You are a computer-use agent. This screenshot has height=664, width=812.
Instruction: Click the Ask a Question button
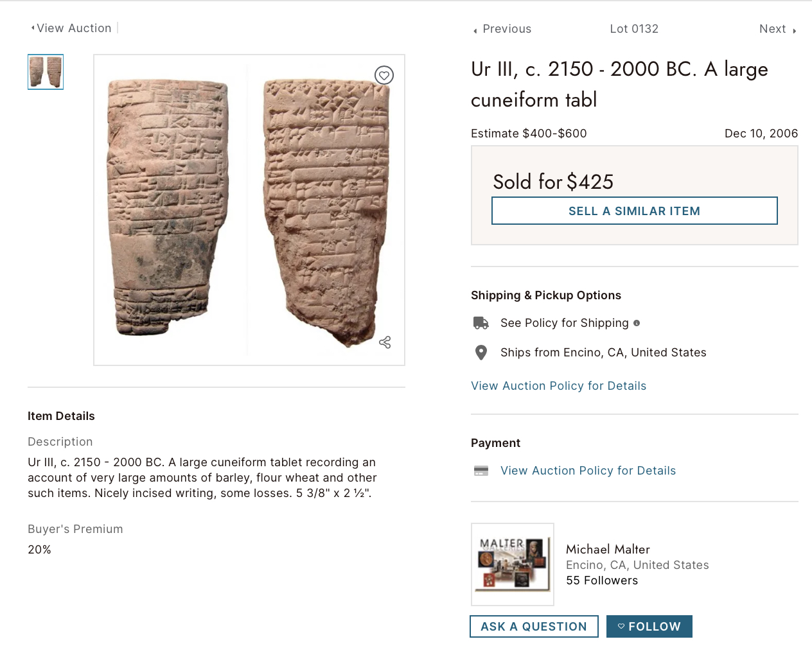click(x=534, y=627)
